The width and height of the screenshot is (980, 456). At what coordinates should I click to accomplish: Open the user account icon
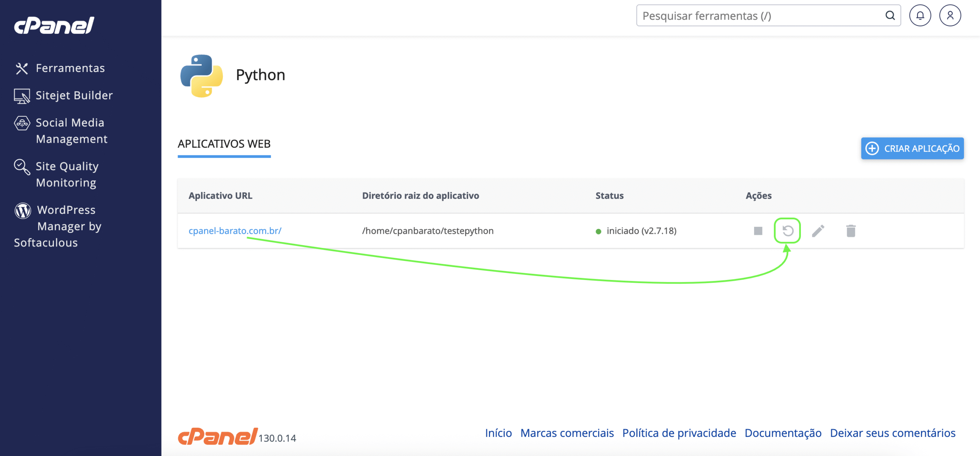[x=950, y=15]
